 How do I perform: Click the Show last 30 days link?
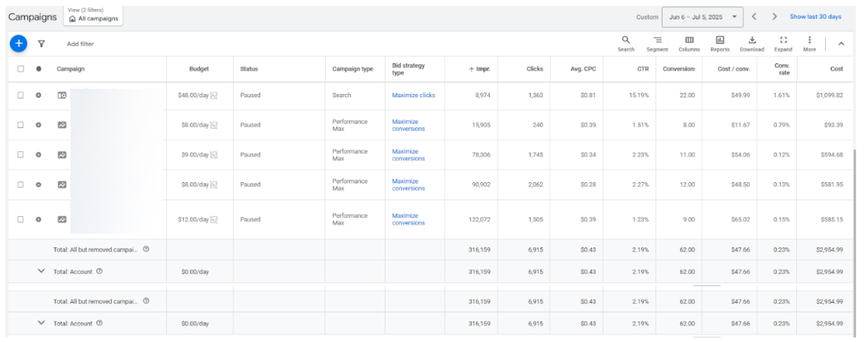point(815,17)
